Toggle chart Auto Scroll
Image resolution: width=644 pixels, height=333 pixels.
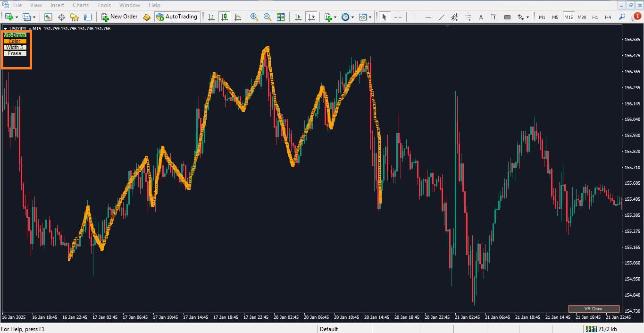coord(298,17)
